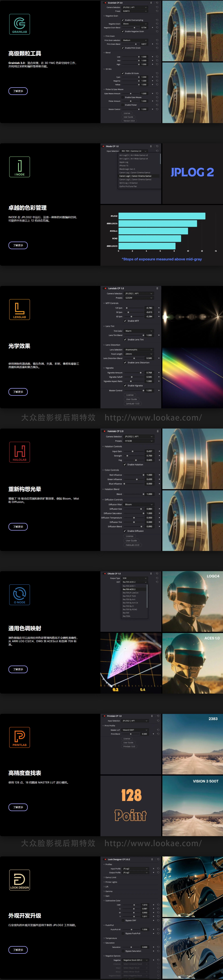
Task: Delete Grainlab CP 3.0 with trash icon
Action: (x=151, y=3)
